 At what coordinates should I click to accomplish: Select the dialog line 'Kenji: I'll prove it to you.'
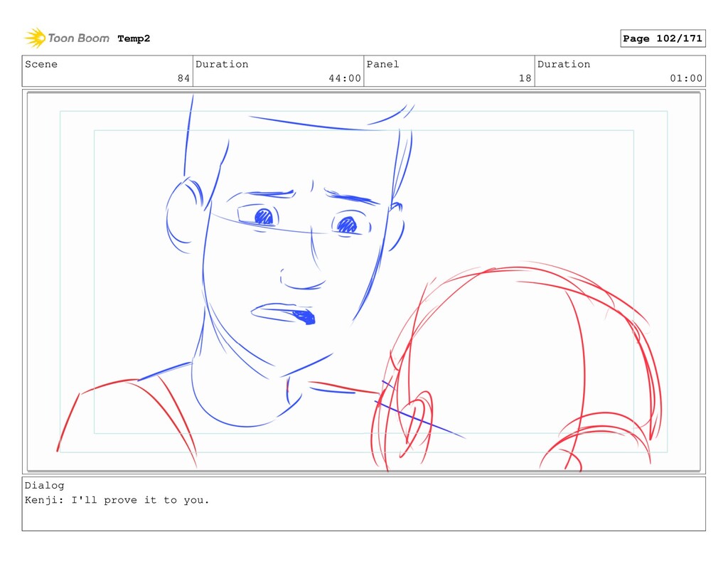click(x=117, y=501)
